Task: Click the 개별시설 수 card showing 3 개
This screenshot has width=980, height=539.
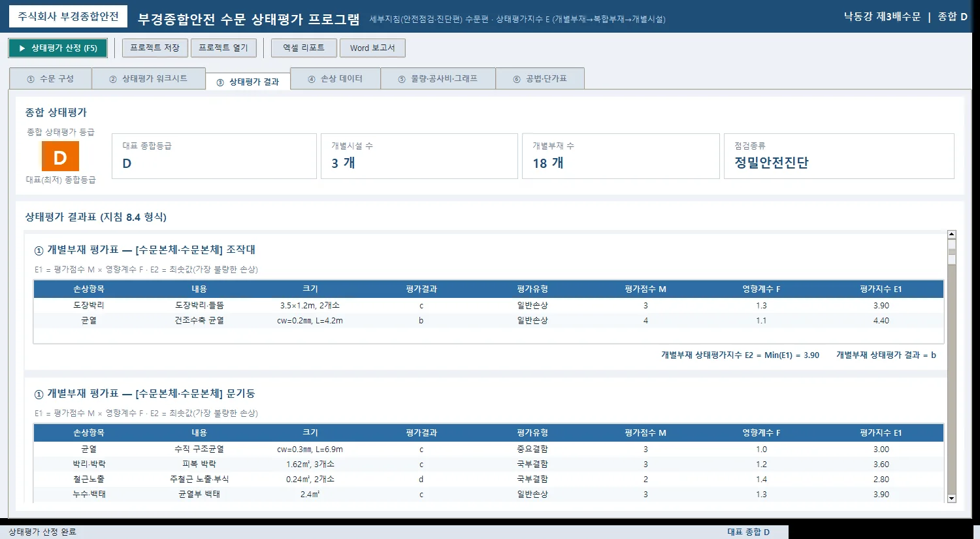Action: [419, 156]
